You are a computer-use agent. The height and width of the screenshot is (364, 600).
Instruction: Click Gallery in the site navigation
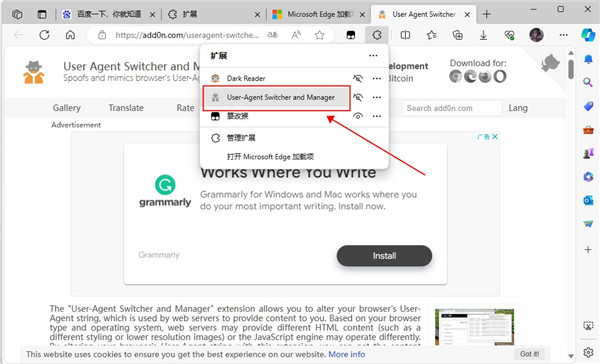pyautogui.click(x=67, y=108)
